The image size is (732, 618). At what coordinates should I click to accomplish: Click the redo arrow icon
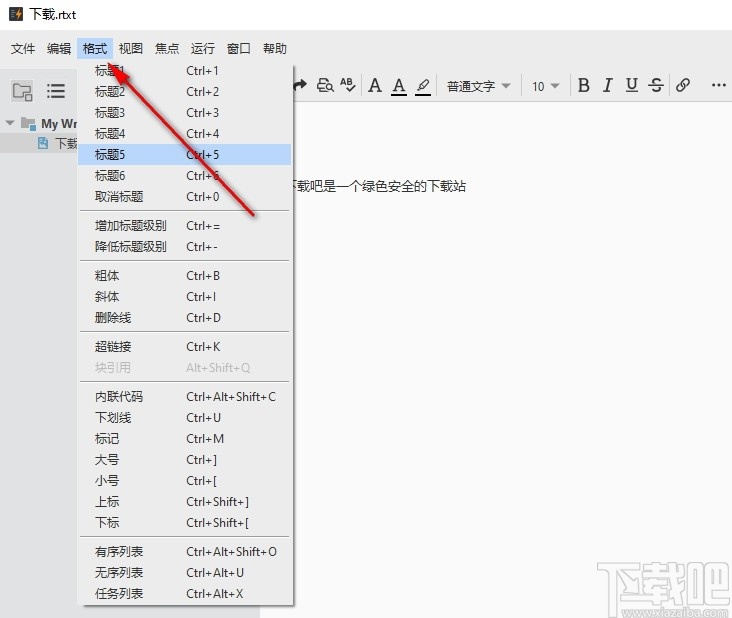(x=300, y=85)
